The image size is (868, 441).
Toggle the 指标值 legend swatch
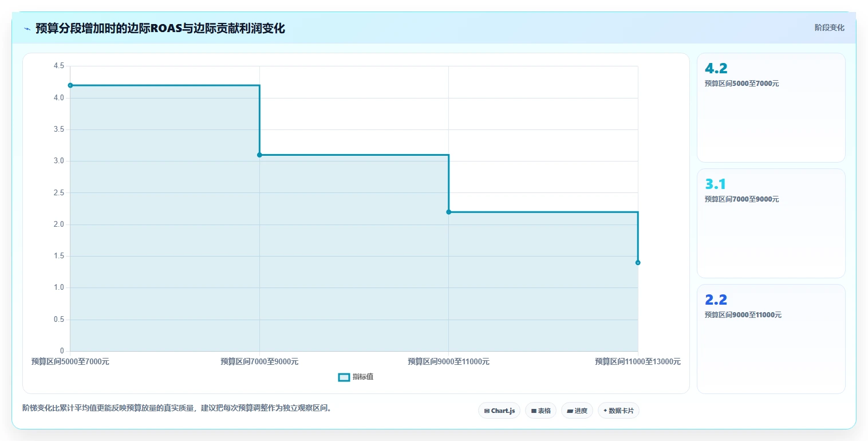click(x=344, y=377)
